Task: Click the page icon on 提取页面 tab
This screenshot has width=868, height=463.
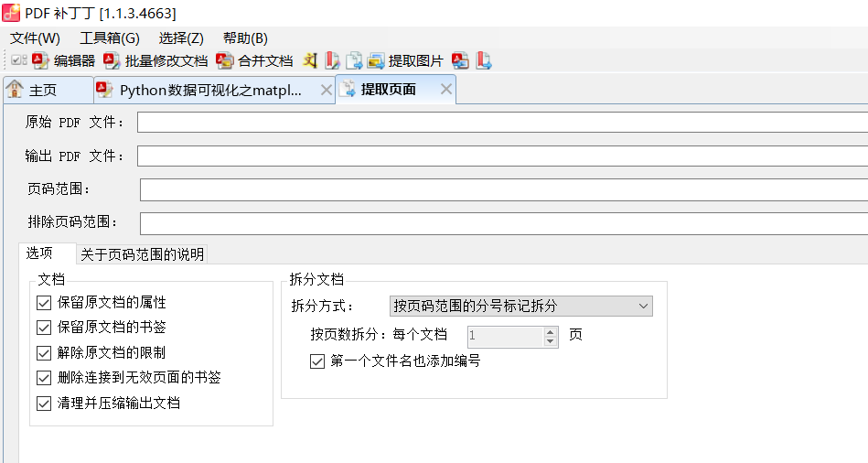Action: 348,89
